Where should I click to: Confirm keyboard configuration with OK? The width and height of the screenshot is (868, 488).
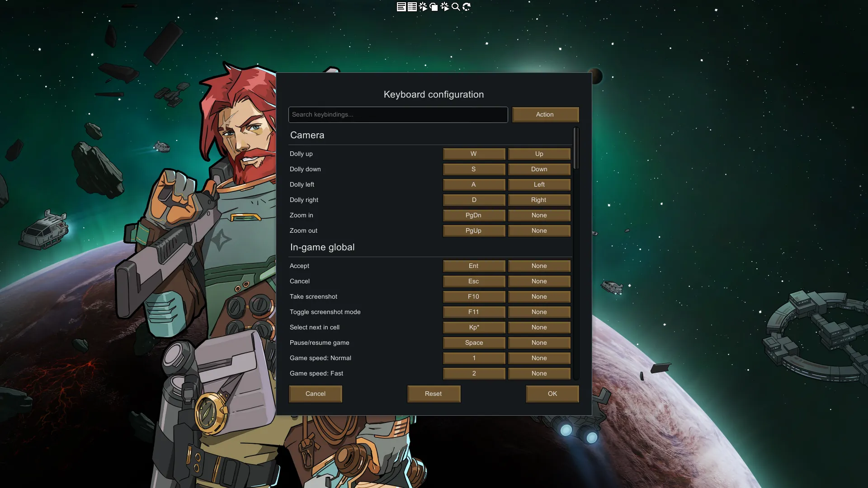[x=552, y=394]
